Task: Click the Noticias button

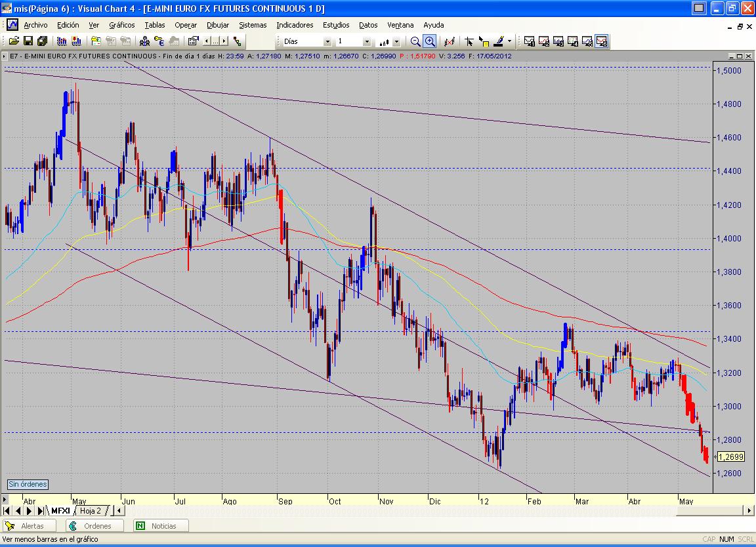Action: [x=161, y=526]
